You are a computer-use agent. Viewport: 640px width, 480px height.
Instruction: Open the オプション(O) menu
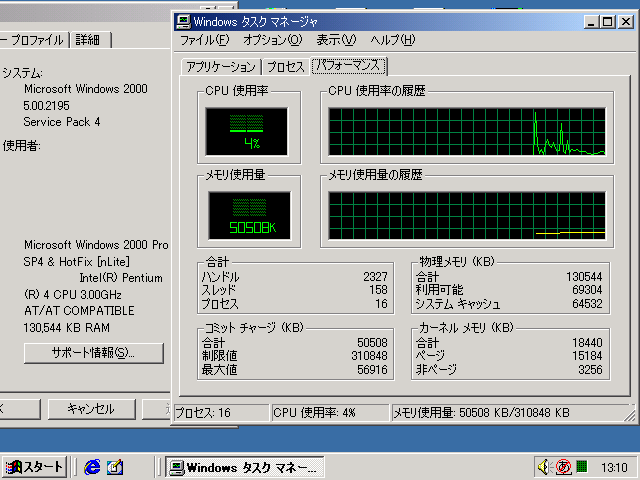pyautogui.click(x=273, y=40)
